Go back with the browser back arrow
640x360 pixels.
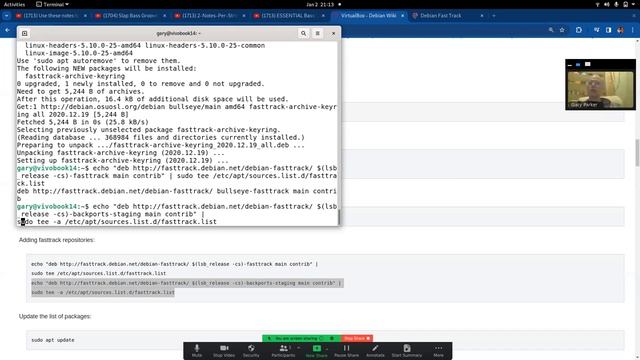(x=7, y=30)
